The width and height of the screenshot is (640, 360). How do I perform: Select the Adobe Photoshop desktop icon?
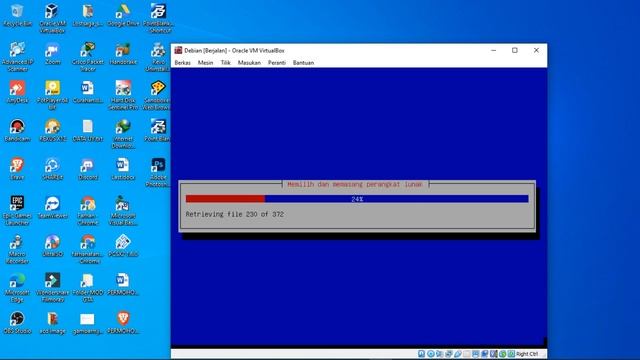(158, 172)
